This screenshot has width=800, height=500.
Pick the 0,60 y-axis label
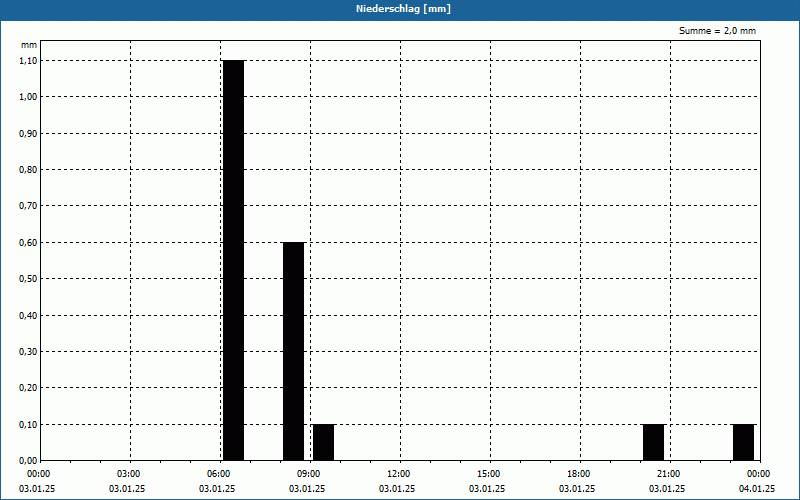[28, 243]
